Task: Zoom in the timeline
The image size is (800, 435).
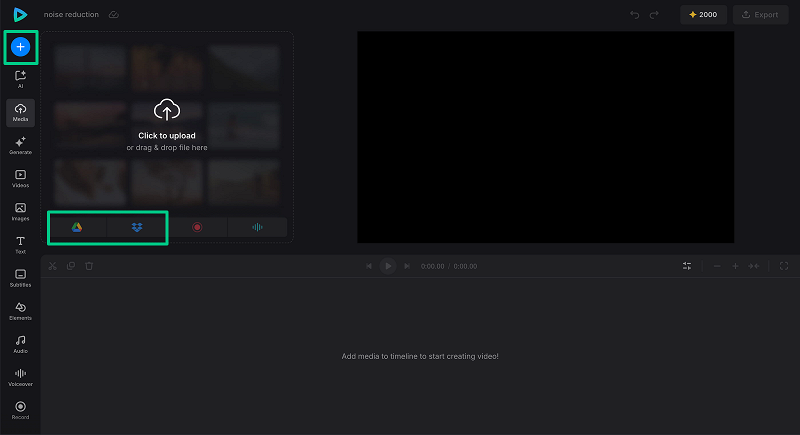Action: (735, 266)
